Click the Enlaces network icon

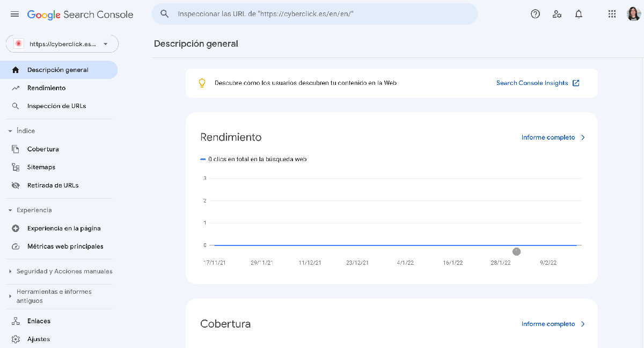pyautogui.click(x=16, y=321)
